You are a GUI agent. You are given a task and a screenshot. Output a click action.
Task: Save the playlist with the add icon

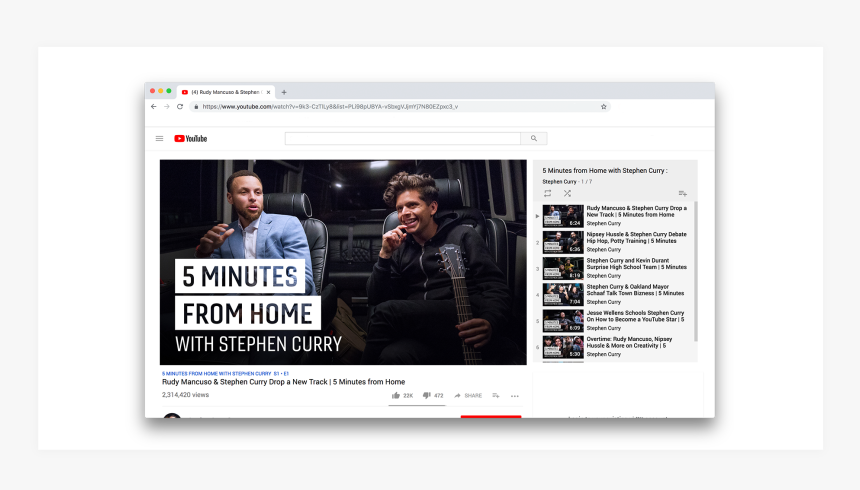point(682,193)
